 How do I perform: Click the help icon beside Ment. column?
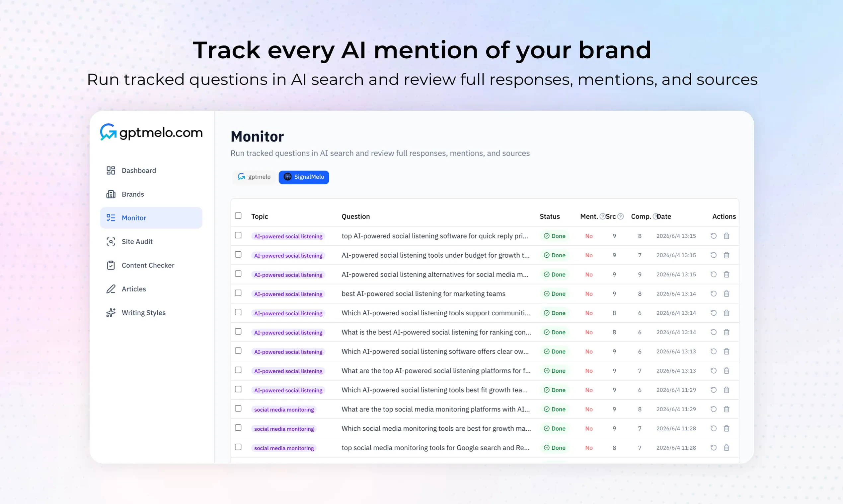pyautogui.click(x=602, y=216)
